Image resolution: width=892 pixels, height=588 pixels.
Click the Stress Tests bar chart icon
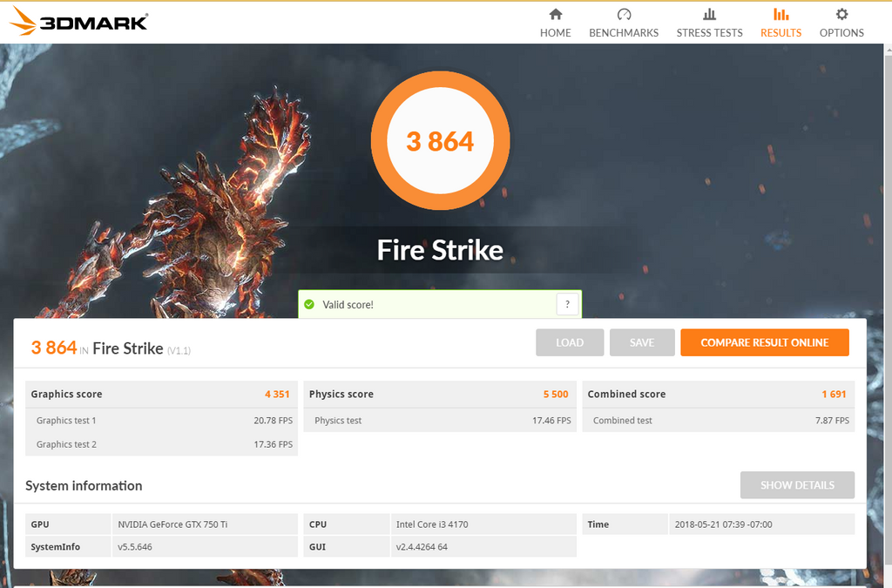point(709,14)
